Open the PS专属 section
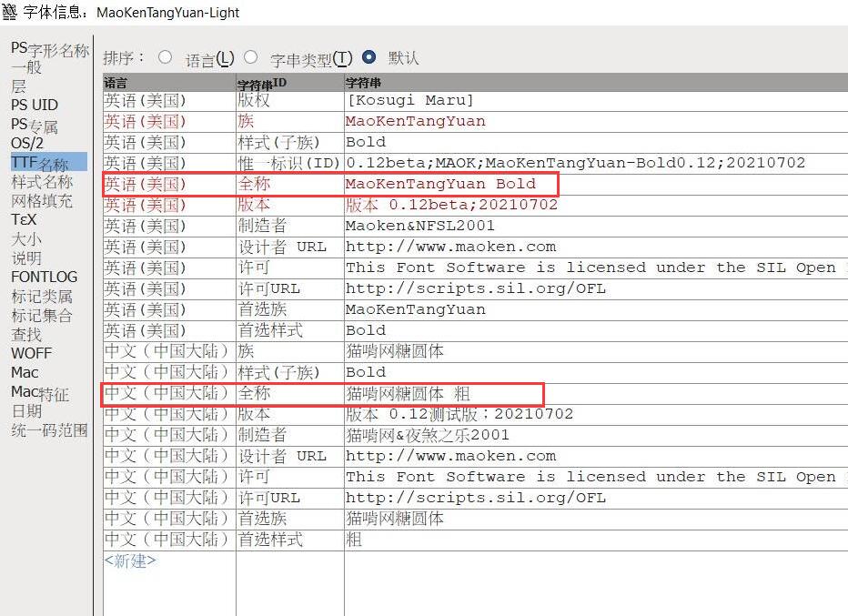Screen dimensions: 848x616 click(x=34, y=125)
